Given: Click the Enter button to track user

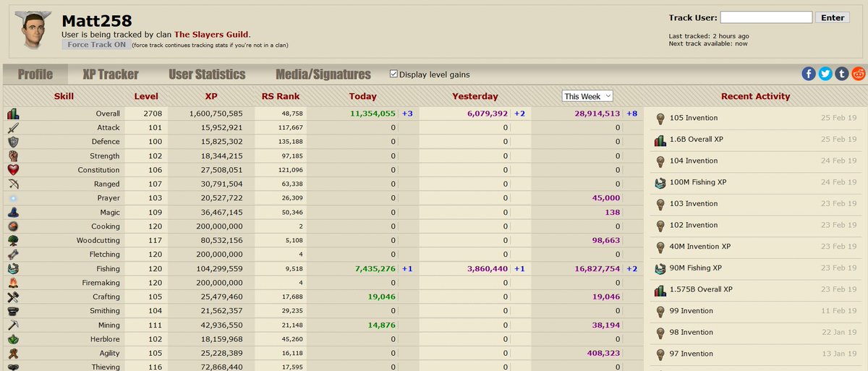Looking at the screenshot, I should point(833,17).
